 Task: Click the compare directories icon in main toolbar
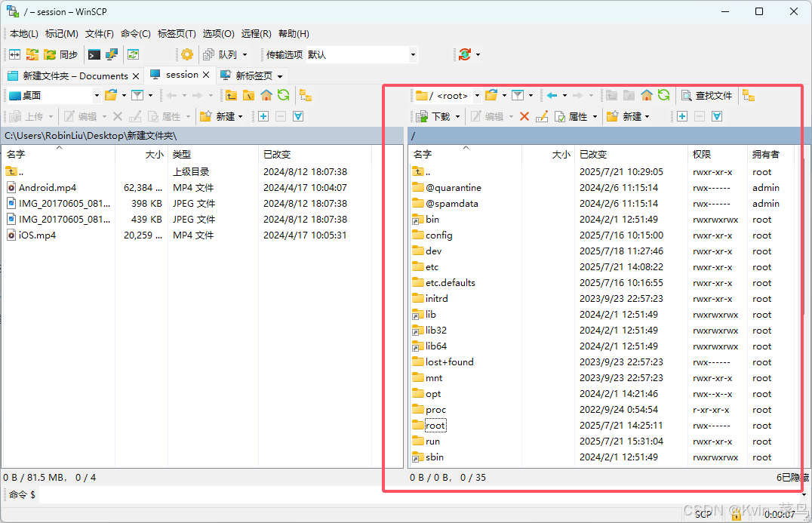click(x=15, y=54)
